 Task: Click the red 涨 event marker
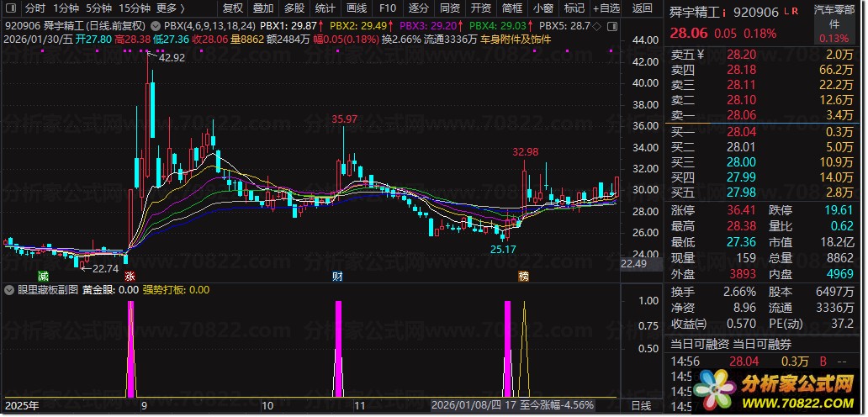pos(130,276)
